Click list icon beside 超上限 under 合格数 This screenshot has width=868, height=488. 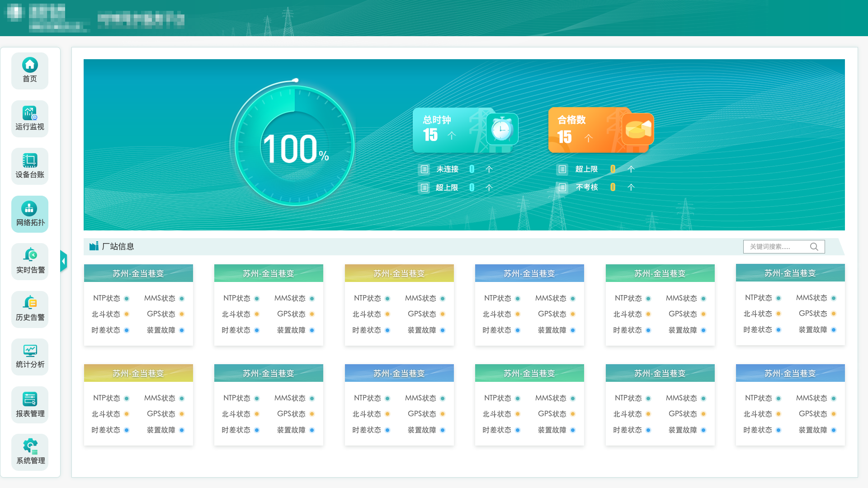click(x=562, y=169)
